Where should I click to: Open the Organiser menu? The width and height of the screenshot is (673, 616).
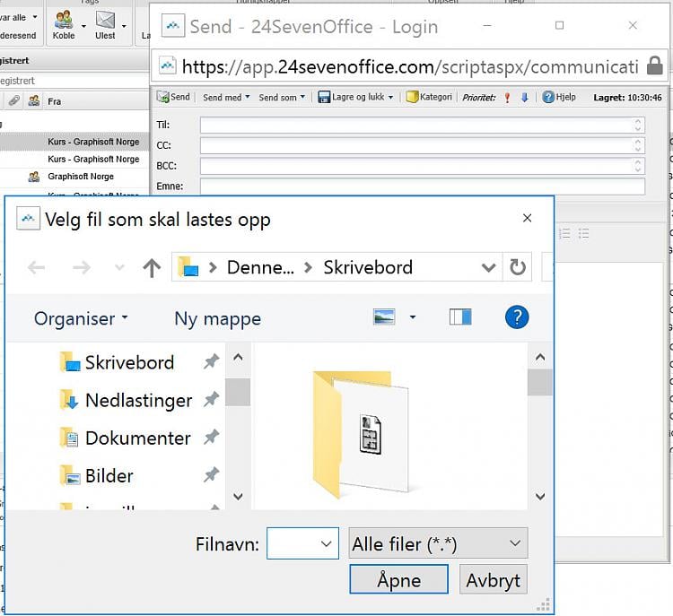pyautogui.click(x=81, y=318)
